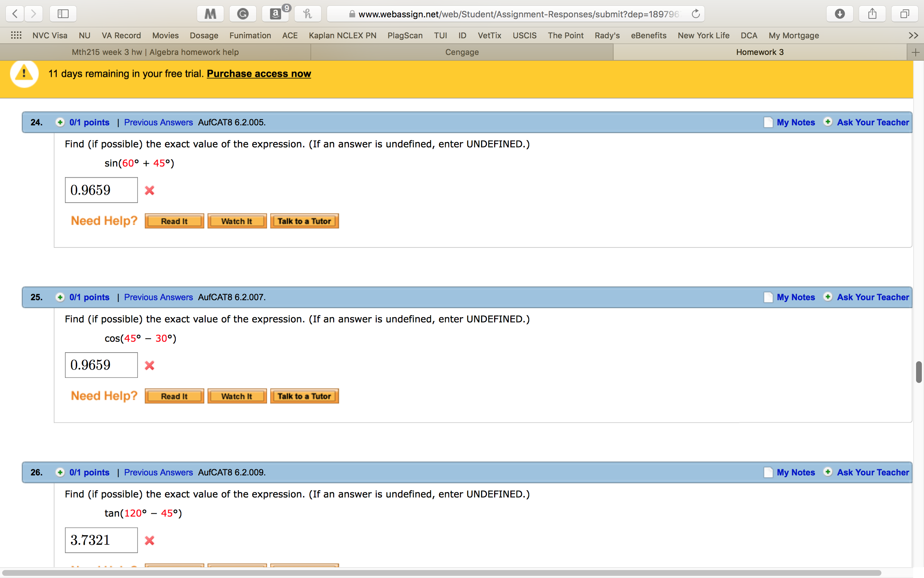The height and width of the screenshot is (578, 924).
Task: Click Read It button for question 25
Action: [x=174, y=396]
